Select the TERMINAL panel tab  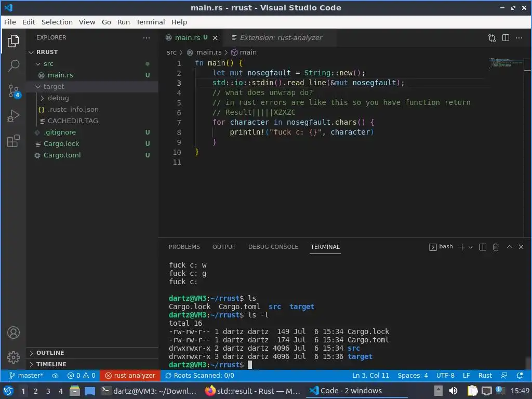click(x=325, y=247)
